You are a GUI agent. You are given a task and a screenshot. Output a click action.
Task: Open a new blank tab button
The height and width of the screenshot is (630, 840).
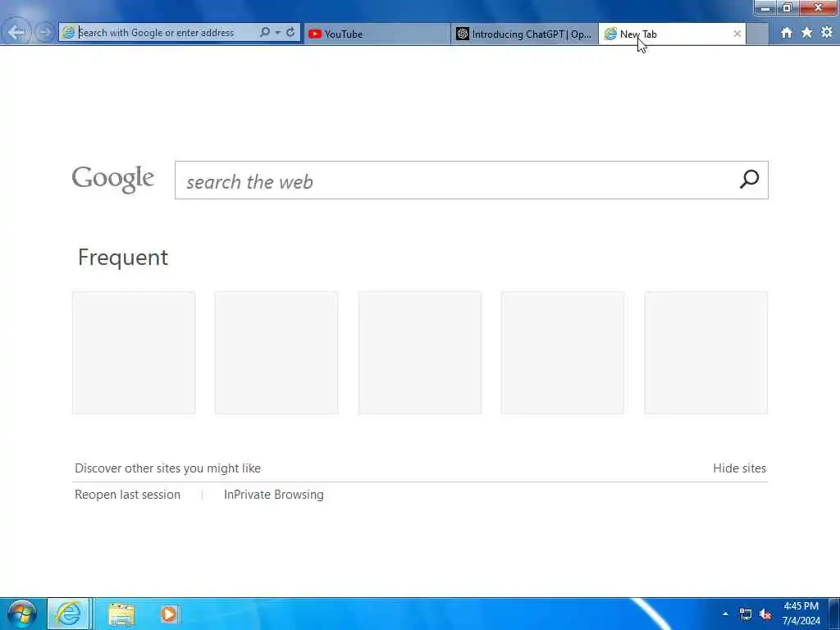757,34
